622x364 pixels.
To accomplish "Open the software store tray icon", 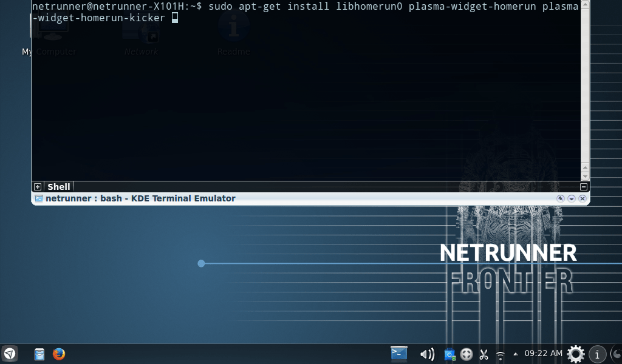I will tap(449, 354).
